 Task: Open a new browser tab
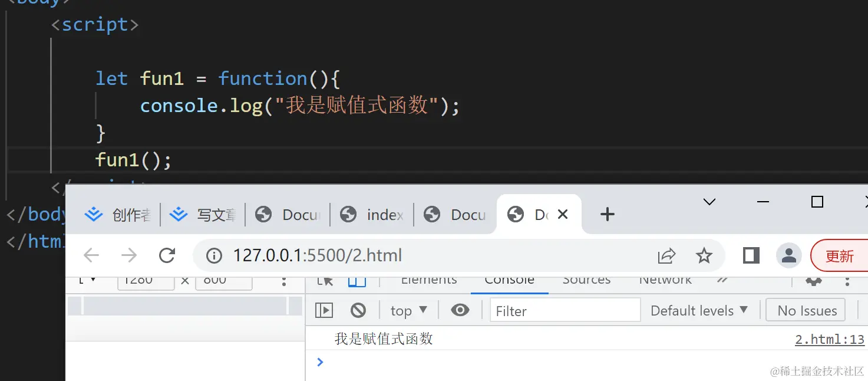(x=607, y=214)
